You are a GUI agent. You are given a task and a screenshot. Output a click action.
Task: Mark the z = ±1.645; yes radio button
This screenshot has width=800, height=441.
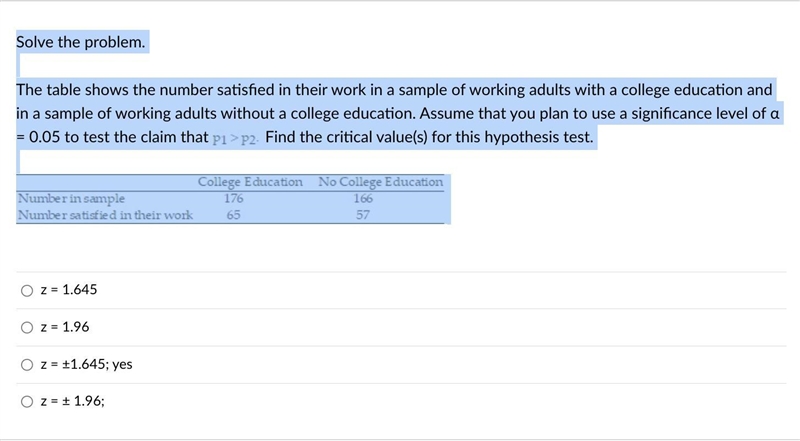click(x=27, y=364)
